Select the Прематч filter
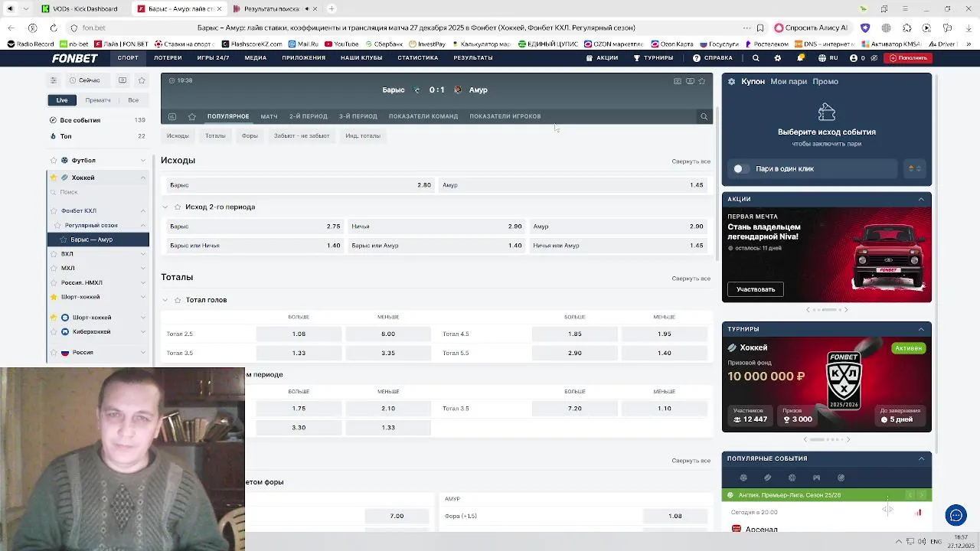980x551 pixels. (x=98, y=100)
